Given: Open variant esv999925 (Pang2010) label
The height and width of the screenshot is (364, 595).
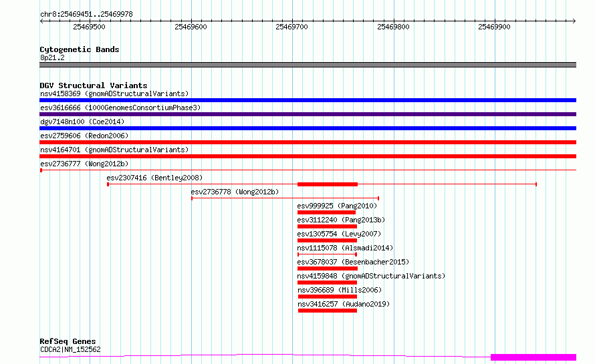Looking at the screenshot, I should pyautogui.click(x=337, y=206).
